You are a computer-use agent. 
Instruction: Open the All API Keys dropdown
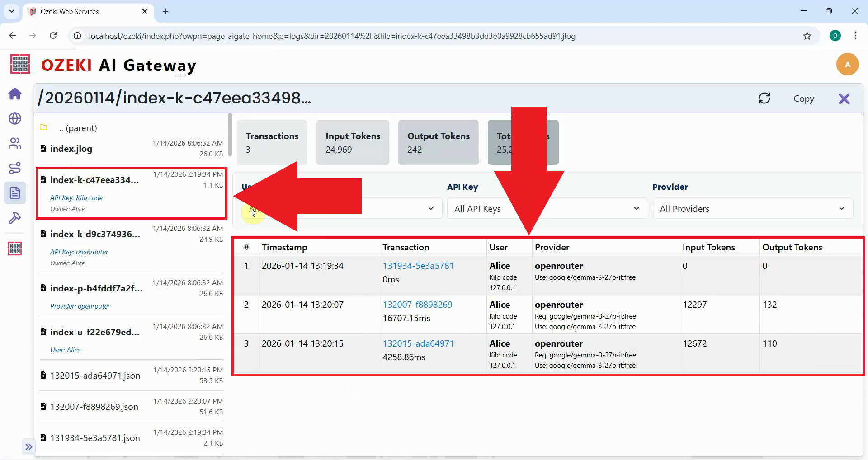pyautogui.click(x=547, y=208)
